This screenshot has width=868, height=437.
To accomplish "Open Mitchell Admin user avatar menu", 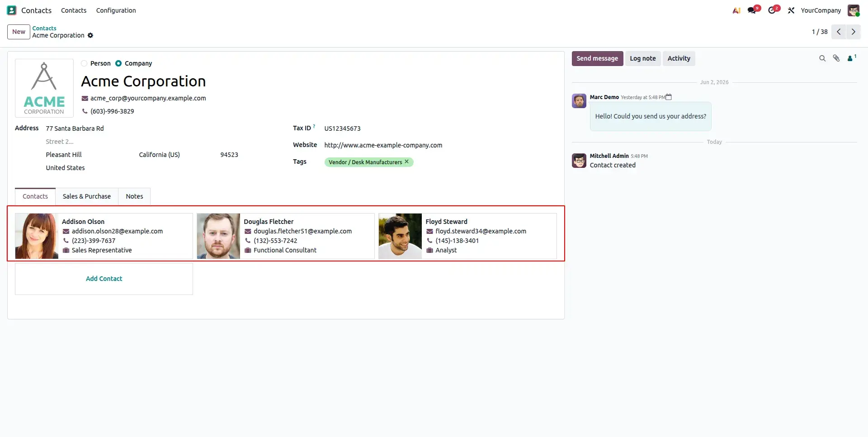I will [854, 10].
